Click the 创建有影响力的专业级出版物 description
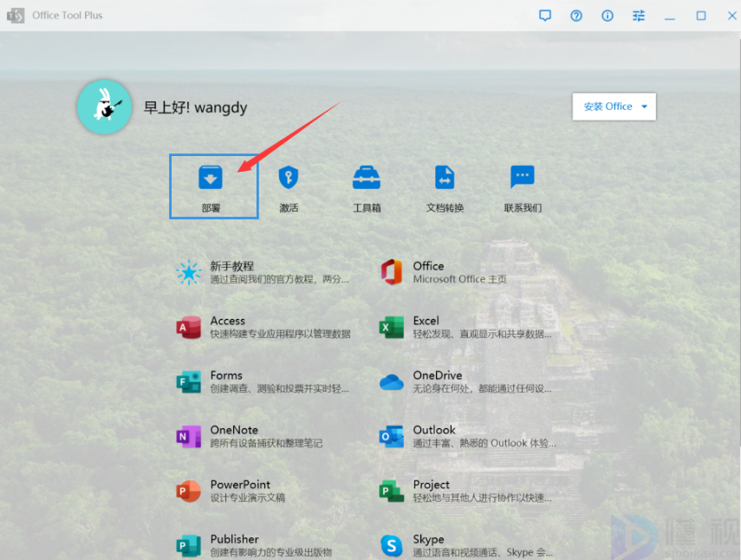 pyautogui.click(x=270, y=552)
